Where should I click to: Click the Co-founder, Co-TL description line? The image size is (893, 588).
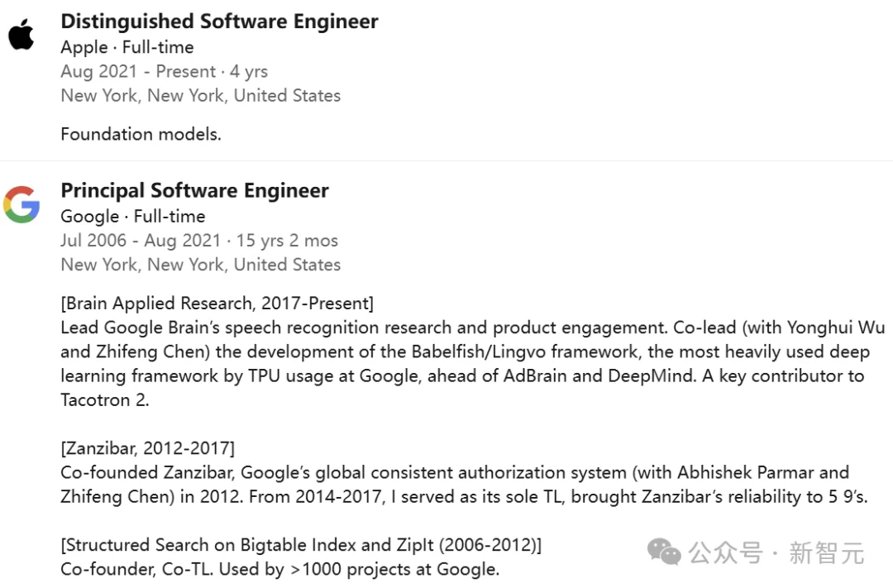pos(279,569)
